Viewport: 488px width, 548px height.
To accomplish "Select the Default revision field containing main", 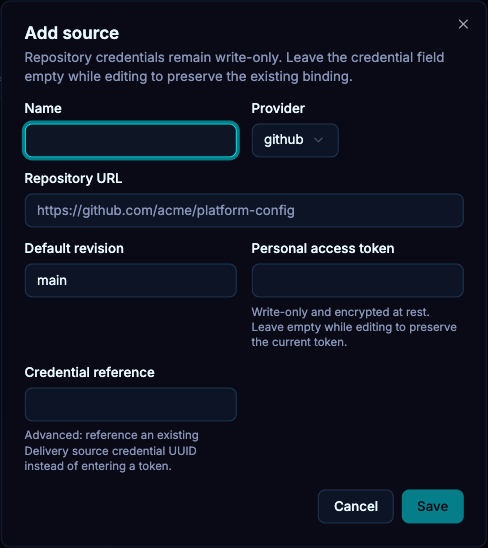I will (x=131, y=280).
